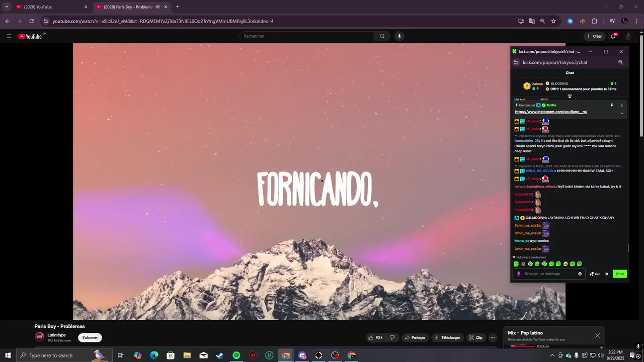Image resolution: width=644 pixels, height=362 pixels.
Task: Open YouTube notifications bell
Action: [x=613, y=36]
